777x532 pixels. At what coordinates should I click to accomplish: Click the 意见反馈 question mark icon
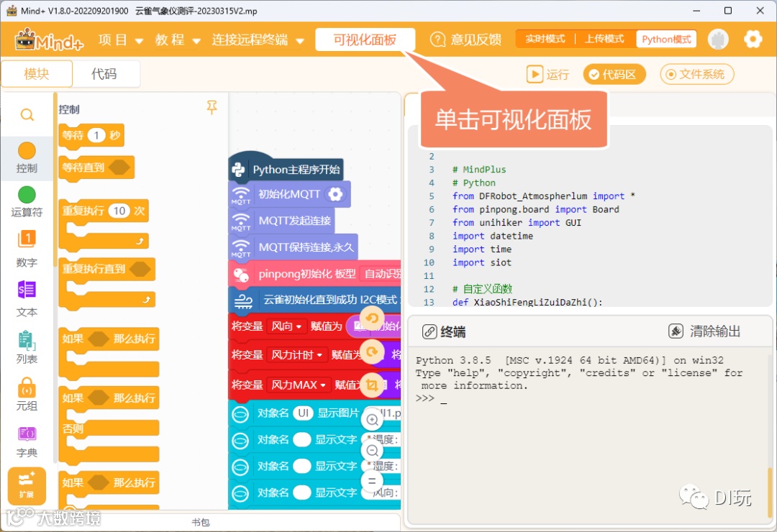coord(437,40)
